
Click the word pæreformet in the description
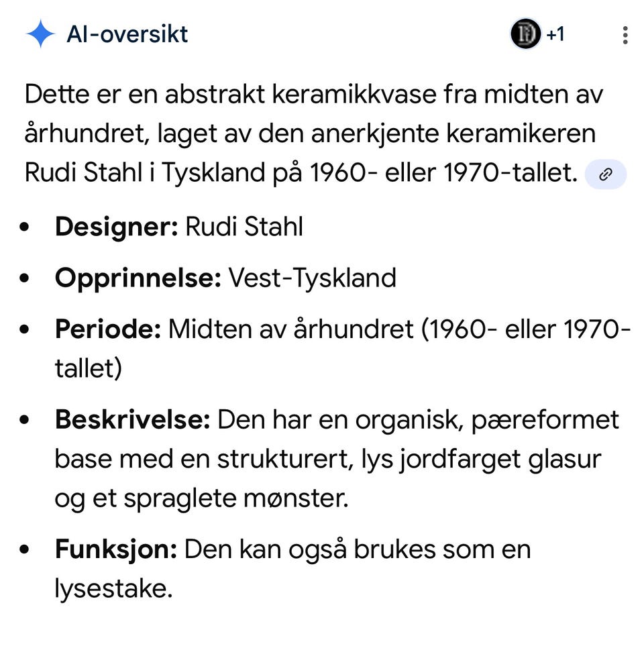coord(545,420)
